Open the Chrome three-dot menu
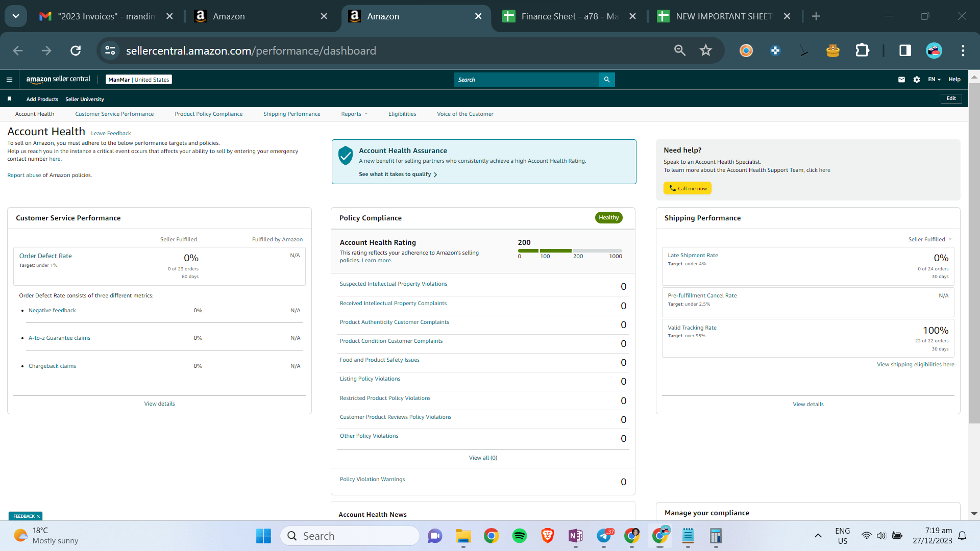The image size is (980, 551). click(x=963, y=51)
